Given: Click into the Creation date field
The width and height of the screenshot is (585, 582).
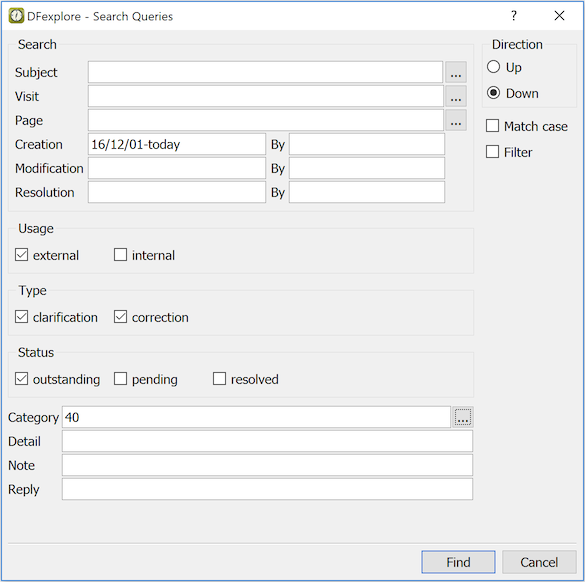Looking at the screenshot, I should click(177, 144).
